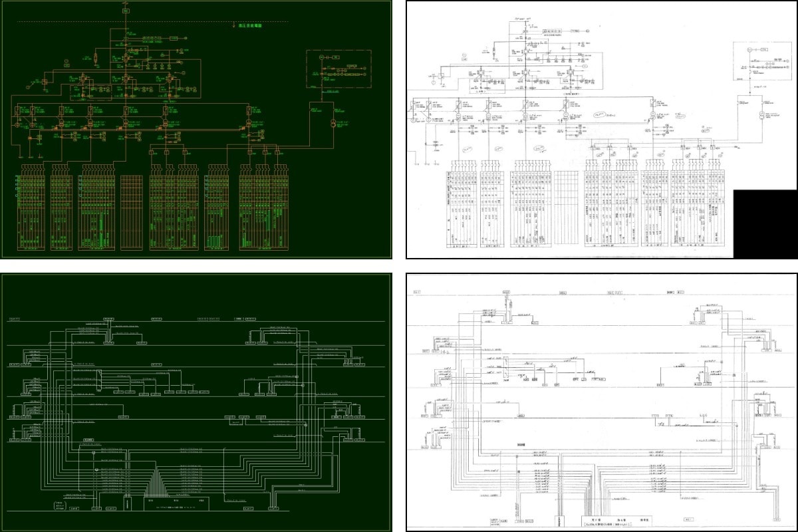Open the scanned white riser wiring diagram image
The width and height of the screenshot is (798, 532).
coord(602,402)
